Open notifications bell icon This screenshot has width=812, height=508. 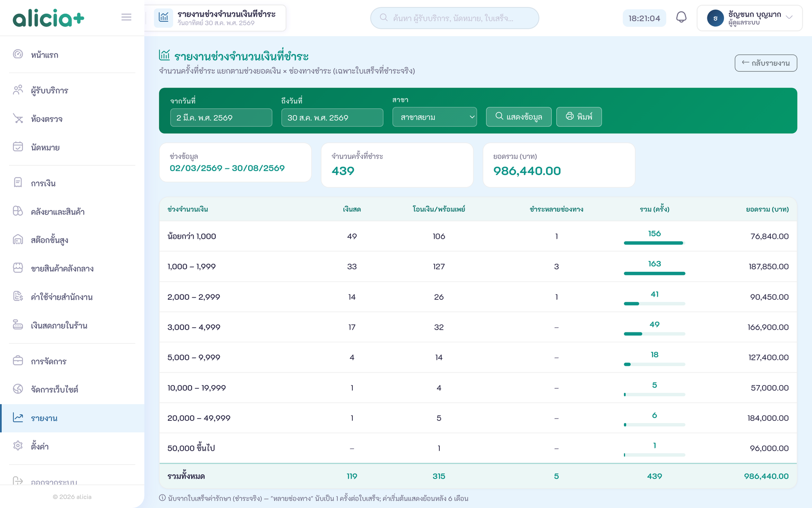681,18
